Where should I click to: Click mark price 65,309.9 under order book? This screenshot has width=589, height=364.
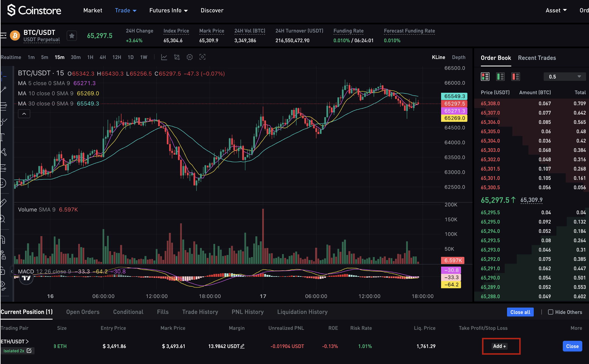tap(531, 200)
